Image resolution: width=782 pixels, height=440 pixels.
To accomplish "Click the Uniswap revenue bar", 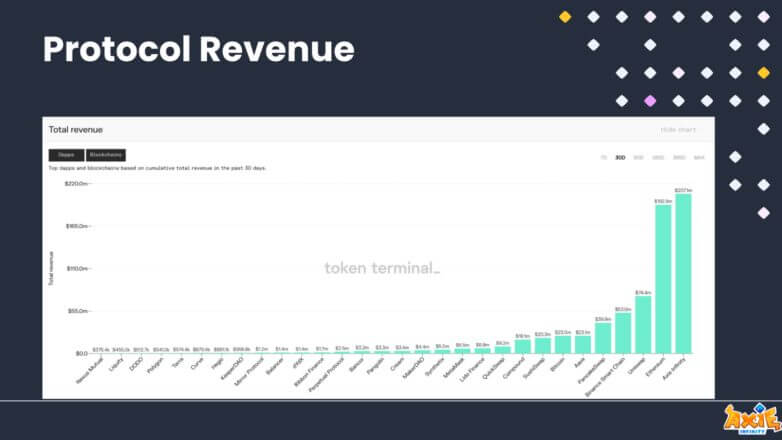I will 643,325.
